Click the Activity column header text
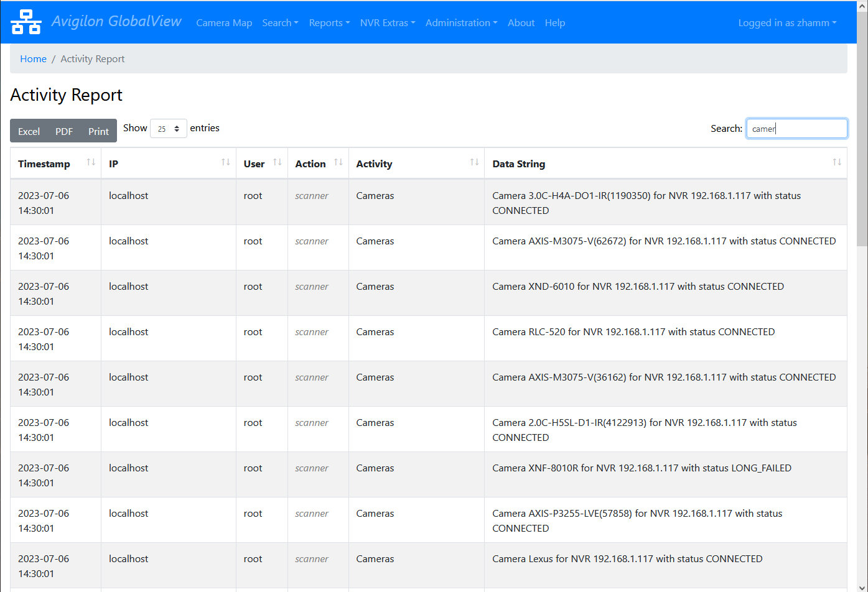The width and height of the screenshot is (868, 592). [x=374, y=164]
